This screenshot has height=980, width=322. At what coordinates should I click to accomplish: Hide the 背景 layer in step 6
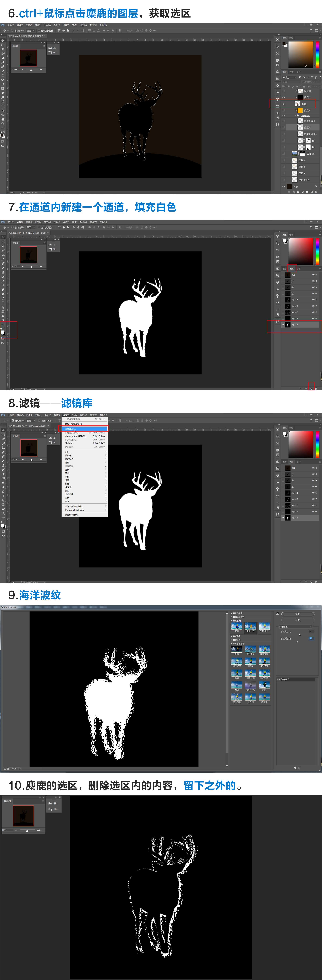[x=284, y=186]
